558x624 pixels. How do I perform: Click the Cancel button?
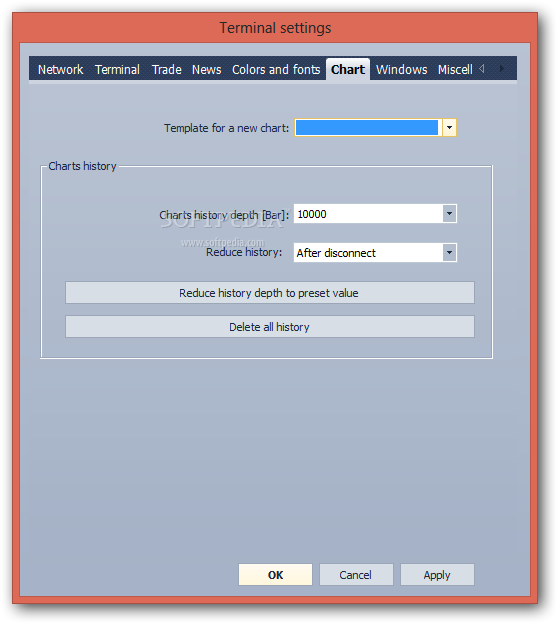coord(356,575)
